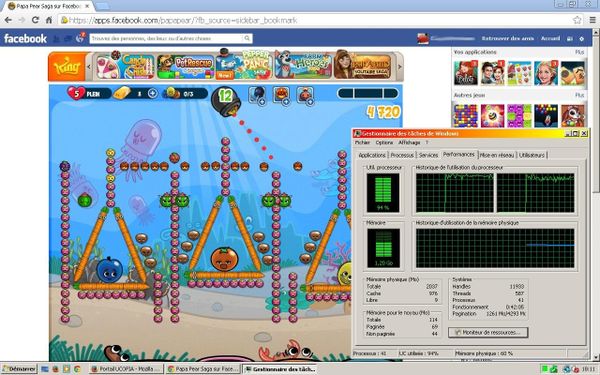
Task: Switch to the Utilisateurs tab
Action: (532, 155)
